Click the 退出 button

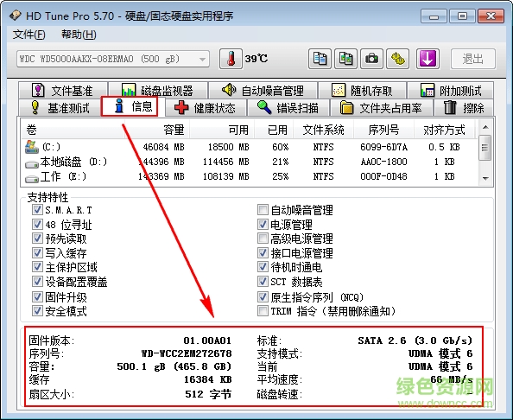473,59
